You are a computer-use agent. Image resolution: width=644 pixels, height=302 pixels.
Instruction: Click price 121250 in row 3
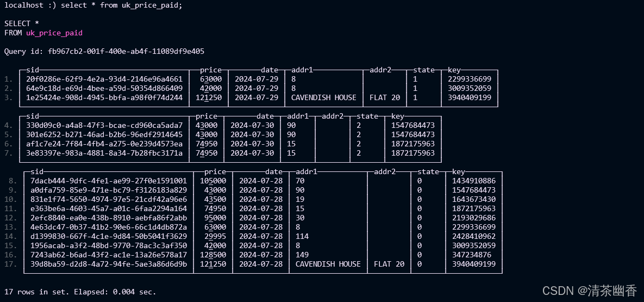point(209,97)
